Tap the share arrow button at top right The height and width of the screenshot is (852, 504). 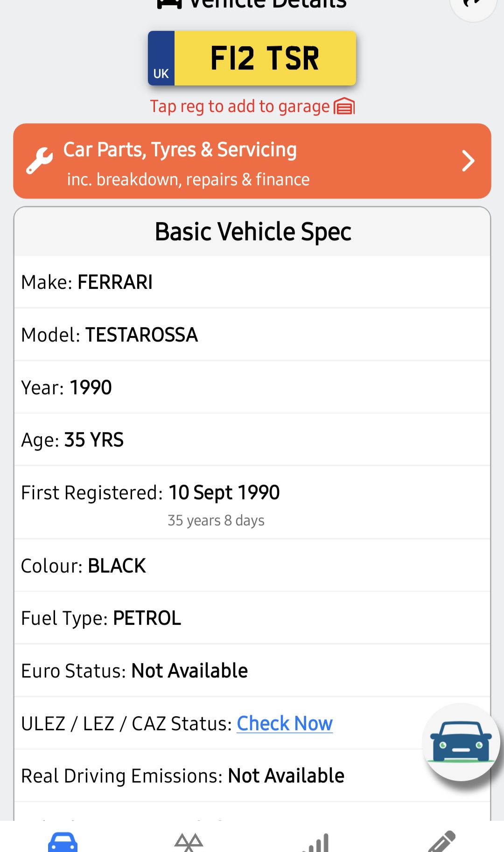(x=473, y=5)
